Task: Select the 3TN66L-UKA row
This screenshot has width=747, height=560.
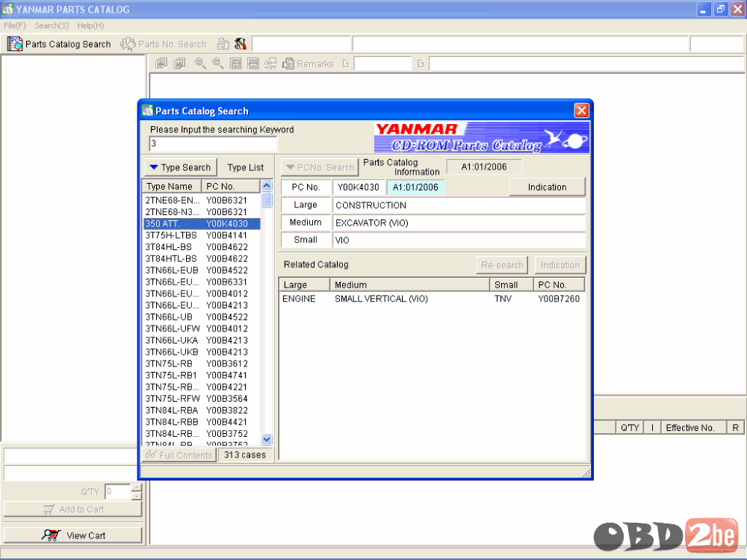Action: [202, 340]
